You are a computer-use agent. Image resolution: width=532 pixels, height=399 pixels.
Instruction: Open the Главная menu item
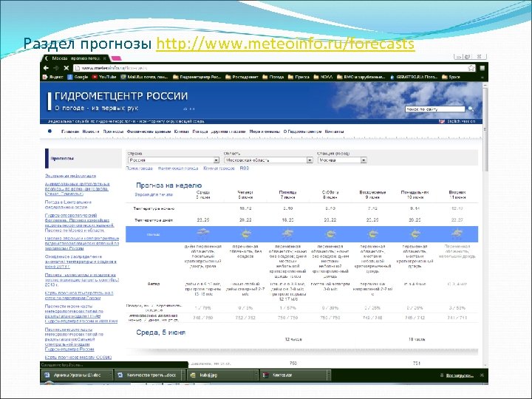pos(70,132)
